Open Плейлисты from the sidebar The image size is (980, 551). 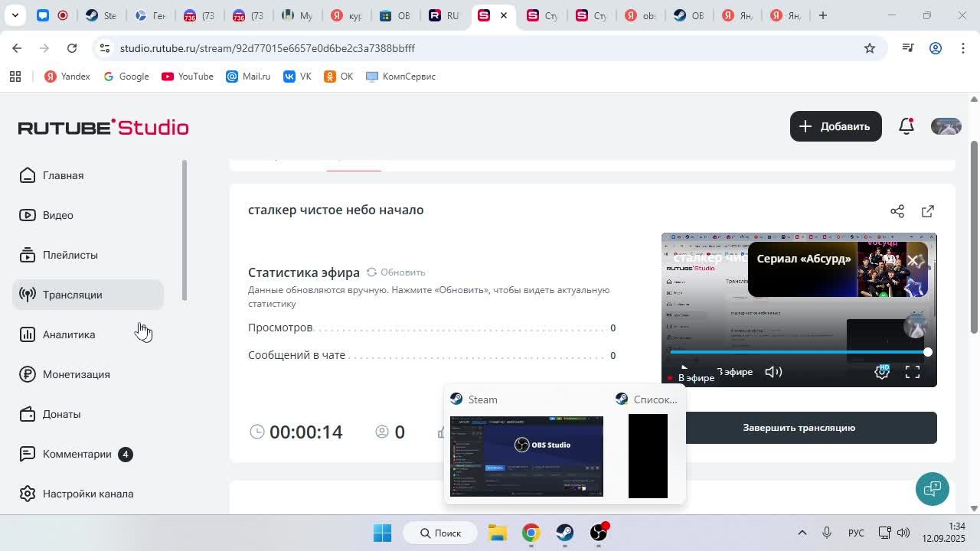coord(88,255)
